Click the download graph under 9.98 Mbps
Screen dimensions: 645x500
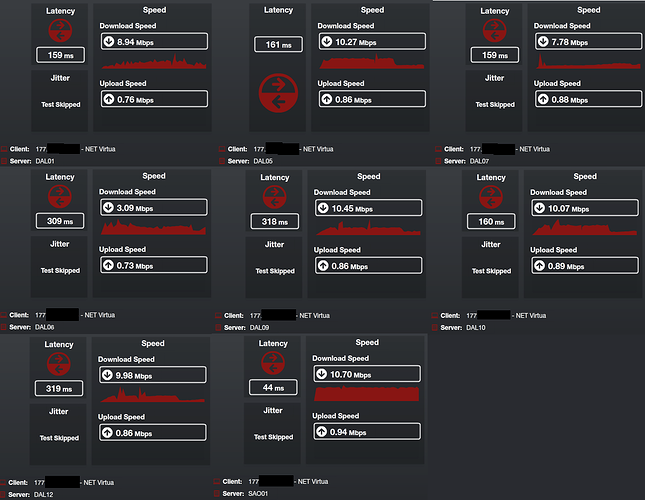pyautogui.click(x=154, y=393)
